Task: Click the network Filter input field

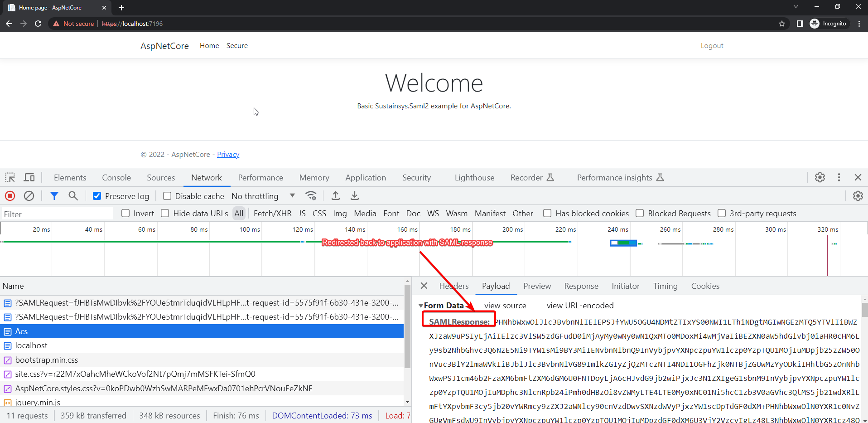Action: (x=57, y=214)
